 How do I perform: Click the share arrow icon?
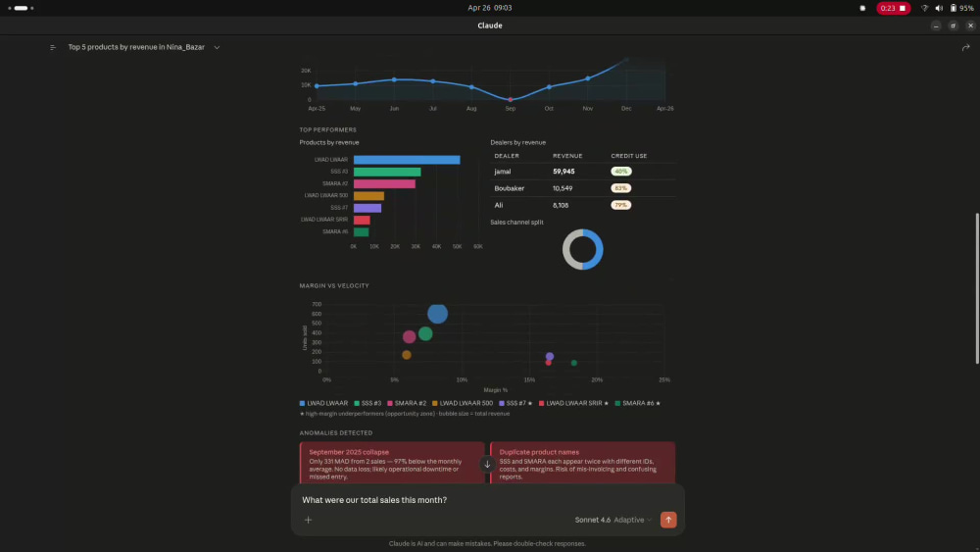(x=965, y=47)
